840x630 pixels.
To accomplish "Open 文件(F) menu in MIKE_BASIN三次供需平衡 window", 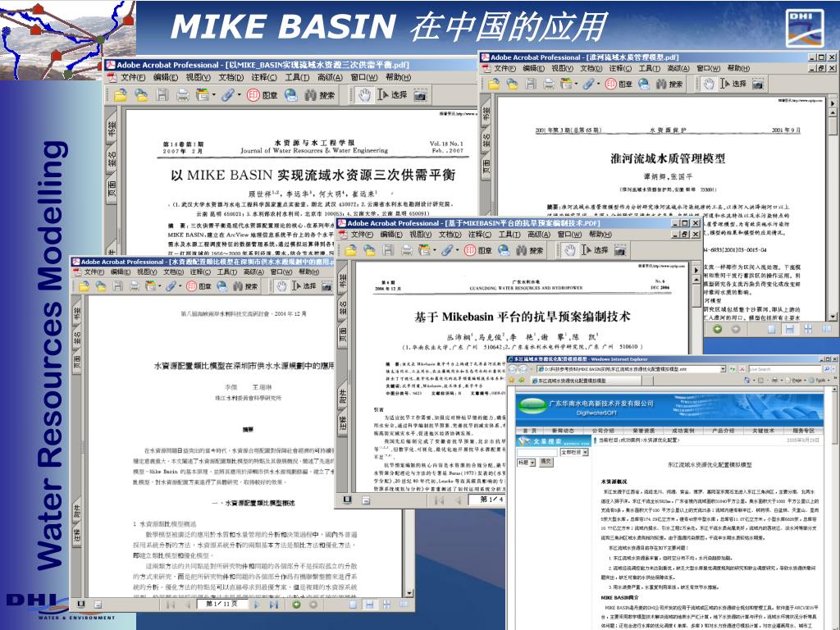I will [x=132, y=77].
